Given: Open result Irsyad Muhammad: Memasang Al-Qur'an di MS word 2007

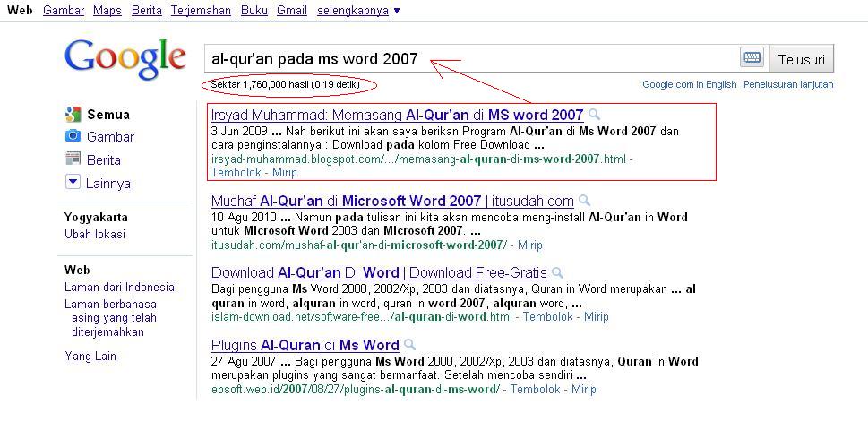Looking at the screenshot, I should tap(398, 115).
